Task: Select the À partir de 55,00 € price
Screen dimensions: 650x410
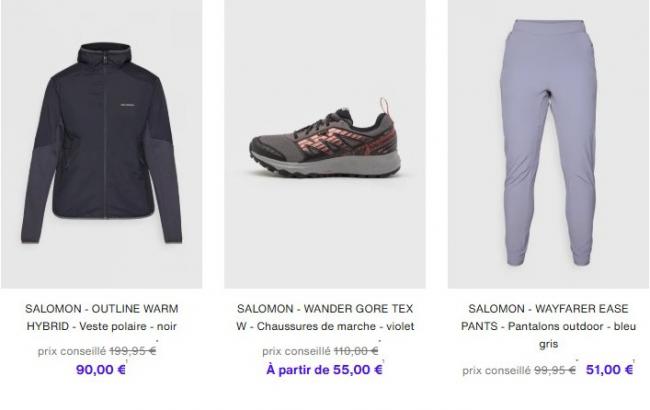Action: point(324,369)
